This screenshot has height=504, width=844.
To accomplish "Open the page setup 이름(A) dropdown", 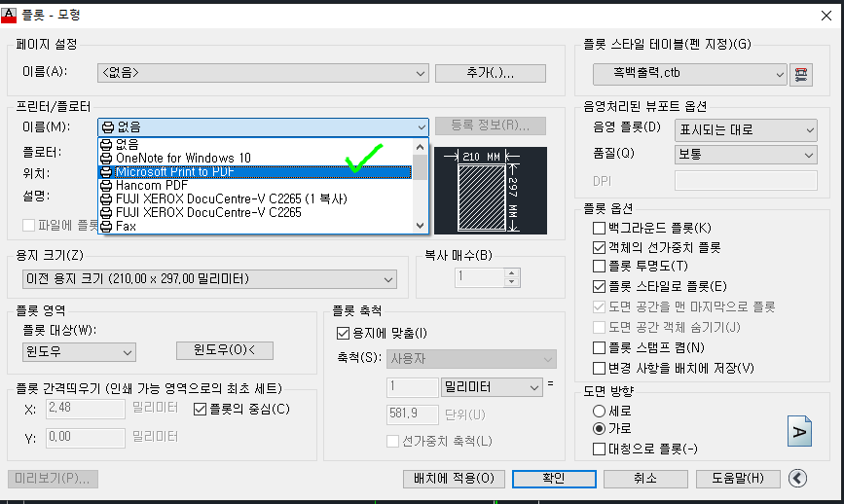I will point(263,73).
